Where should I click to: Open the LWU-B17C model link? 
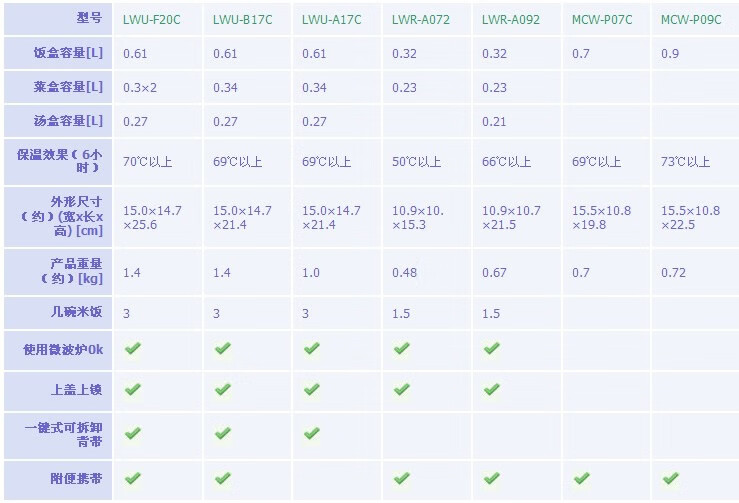click(x=240, y=19)
